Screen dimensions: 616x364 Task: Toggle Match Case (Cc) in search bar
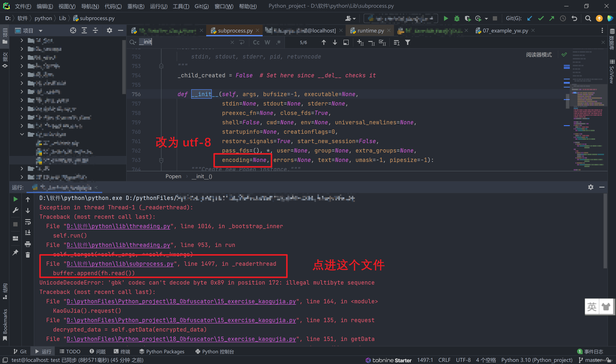point(256,43)
